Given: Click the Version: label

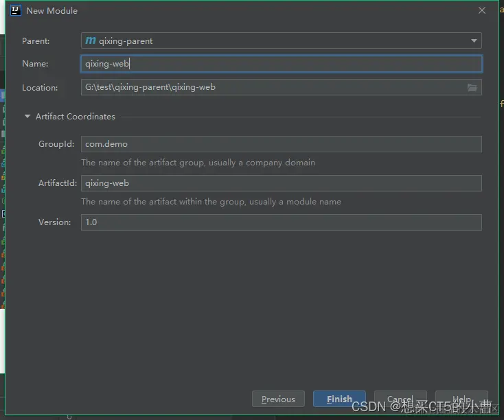Looking at the screenshot, I should click(55, 222).
